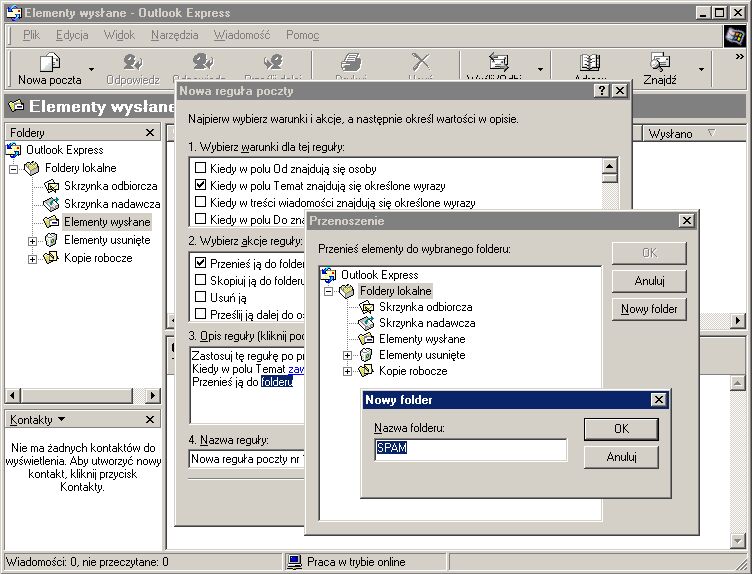Click the Wysłano column header
Viewport: 752px width, 574px height.
point(694,133)
